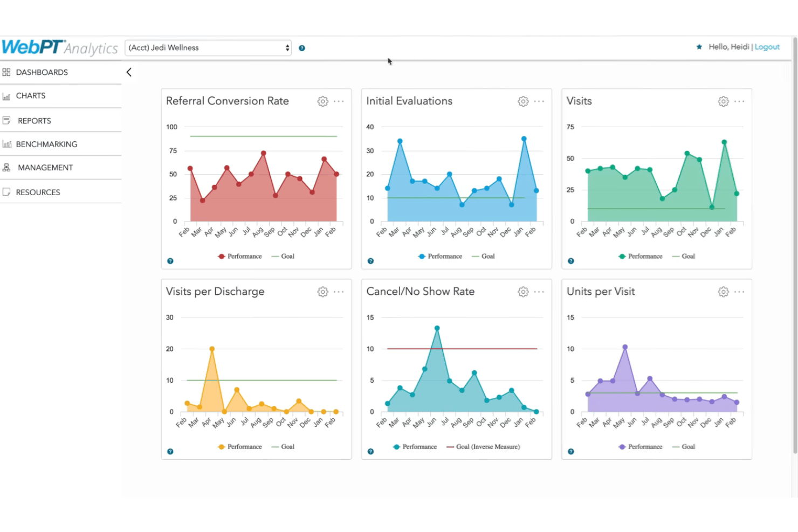Open settings gear on Visits per Discharge card

322,292
